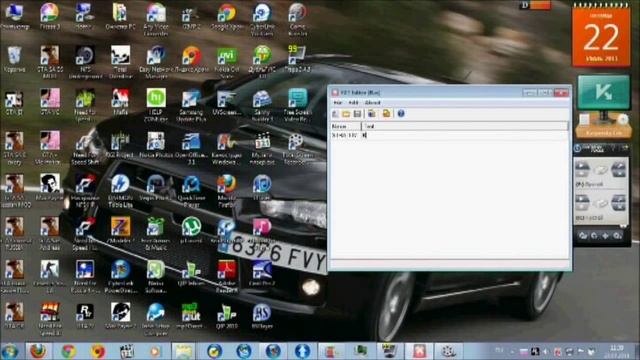
Task: Open the DAEMON Tools Lite shortcut
Action: [120, 191]
